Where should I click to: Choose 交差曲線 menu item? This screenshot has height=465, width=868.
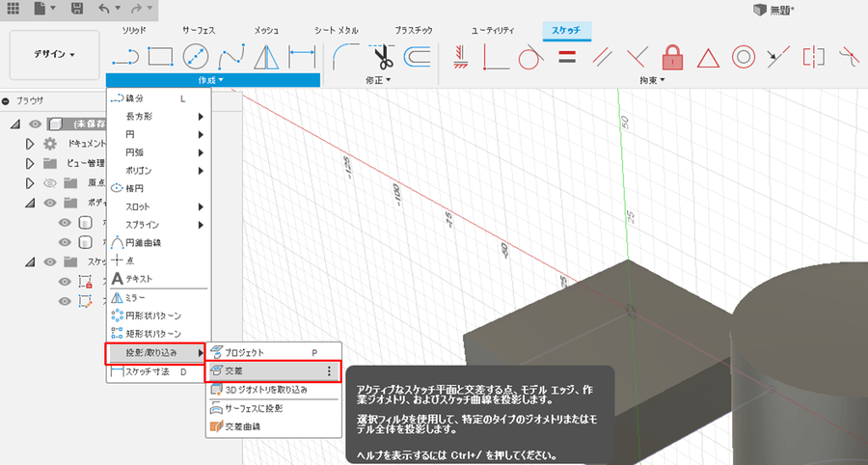[x=274, y=426]
